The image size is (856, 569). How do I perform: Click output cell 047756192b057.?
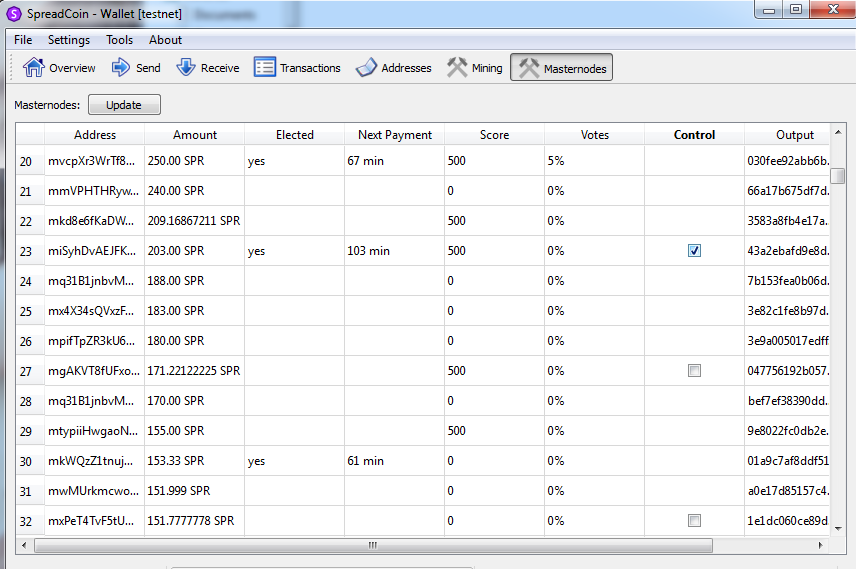[787, 371]
